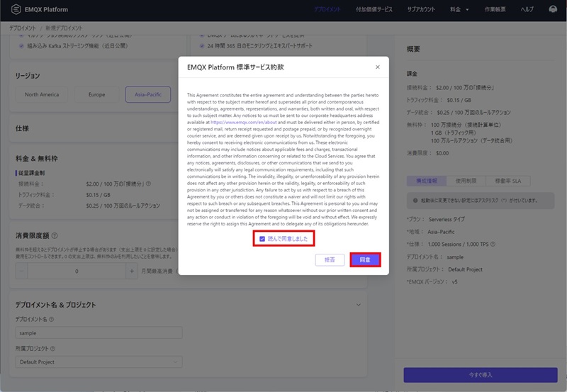The height and width of the screenshot is (392, 567).
Task: Click the 24 時間 365 日 support check icon
Action: (x=202, y=46)
